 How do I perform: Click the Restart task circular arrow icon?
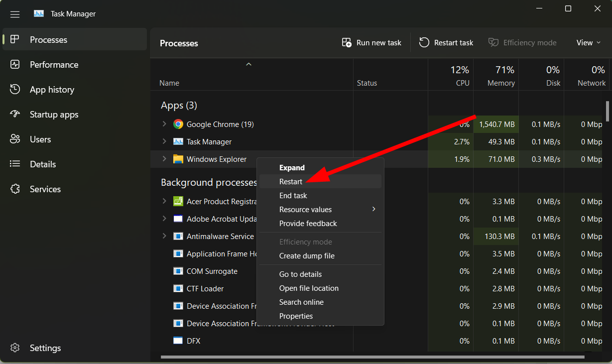424,43
